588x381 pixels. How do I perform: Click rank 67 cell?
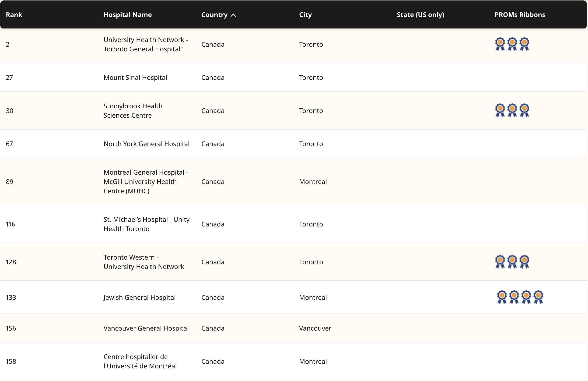coord(9,144)
